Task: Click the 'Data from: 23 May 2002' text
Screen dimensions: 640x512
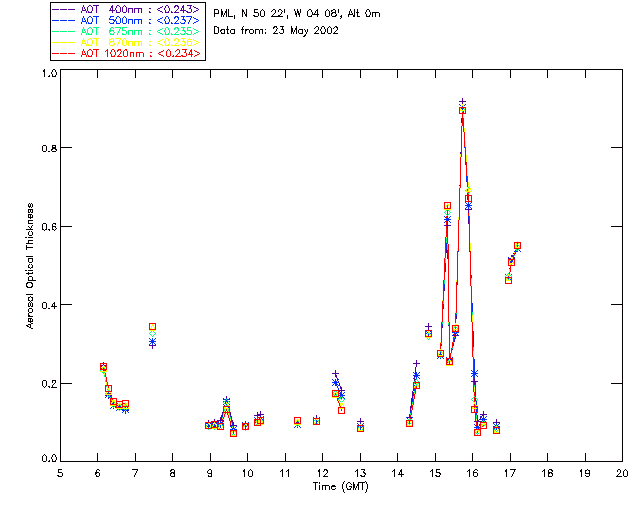Action: (277, 31)
